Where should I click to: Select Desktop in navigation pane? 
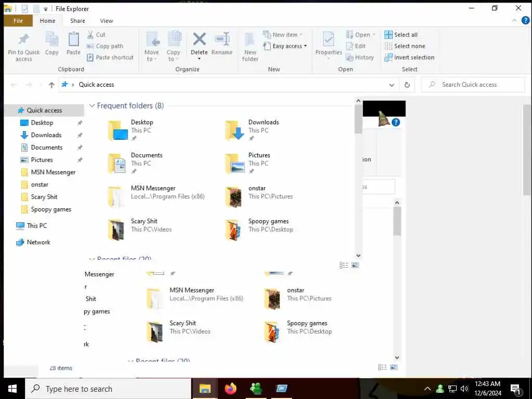click(42, 123)
